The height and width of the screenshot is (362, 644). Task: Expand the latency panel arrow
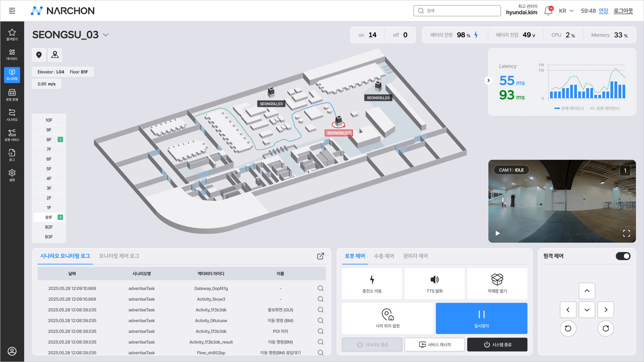[488, 80]
